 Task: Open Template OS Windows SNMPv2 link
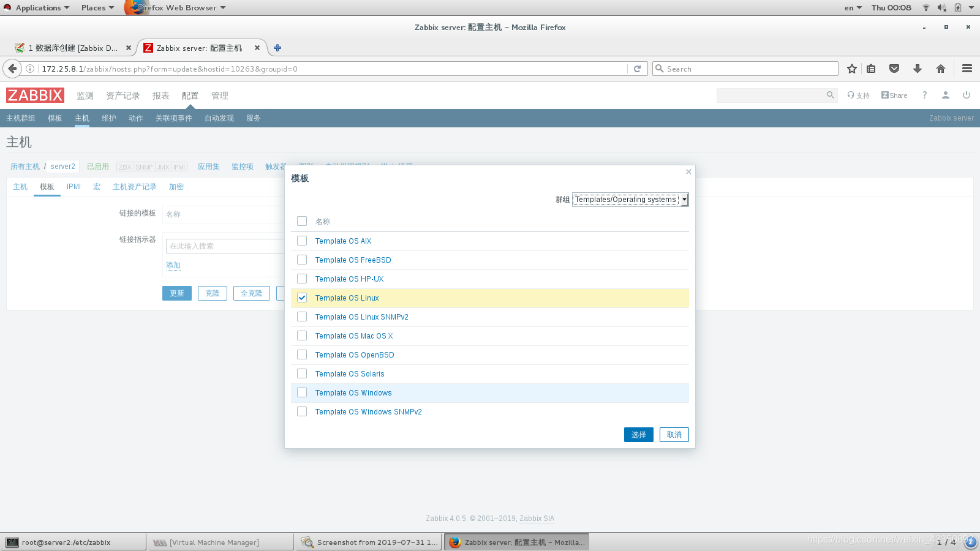(369, 412)
